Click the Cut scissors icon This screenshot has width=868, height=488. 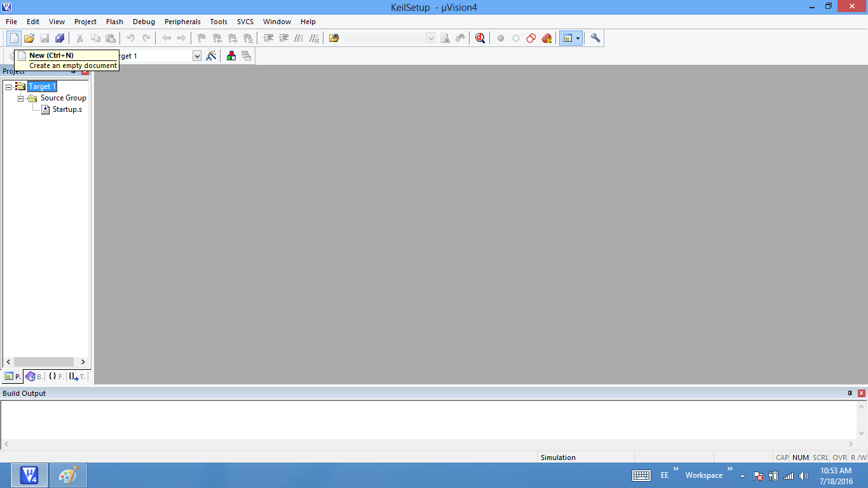pos(80,38)
